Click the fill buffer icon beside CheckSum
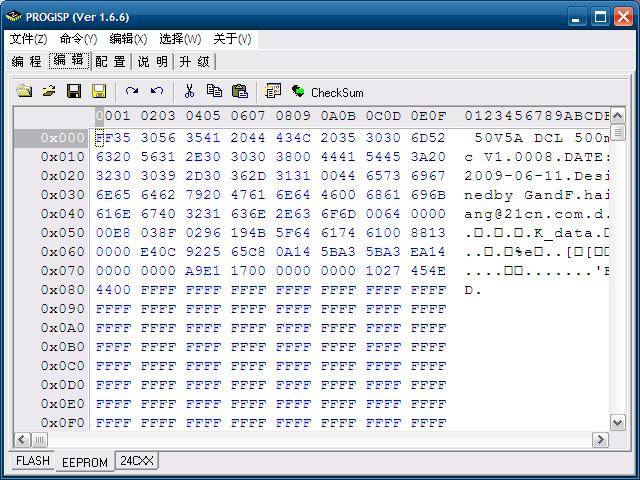 [272, 91]
